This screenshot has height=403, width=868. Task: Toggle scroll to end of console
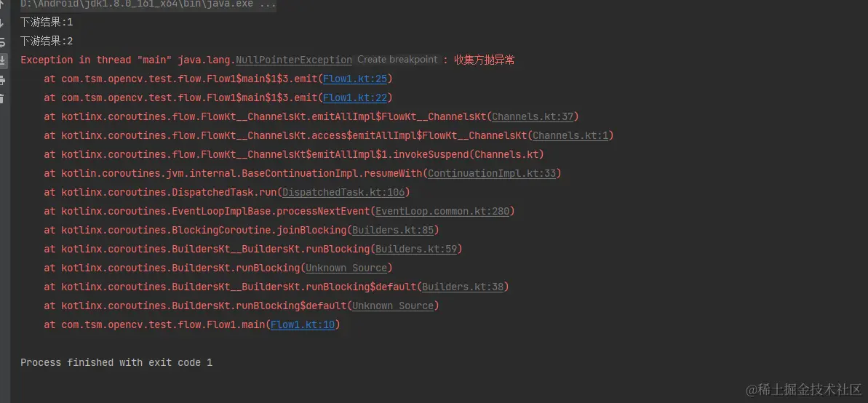click(x=2, y=60)
